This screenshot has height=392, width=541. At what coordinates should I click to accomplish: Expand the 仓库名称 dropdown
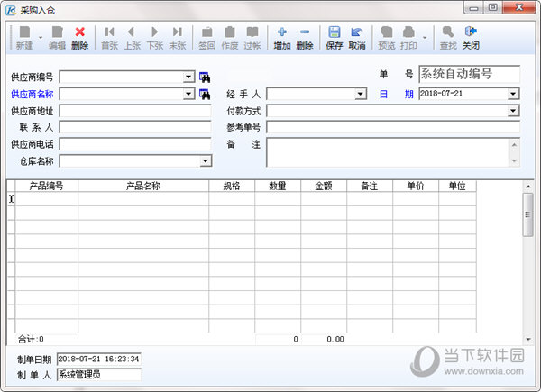tap(206, 161)
